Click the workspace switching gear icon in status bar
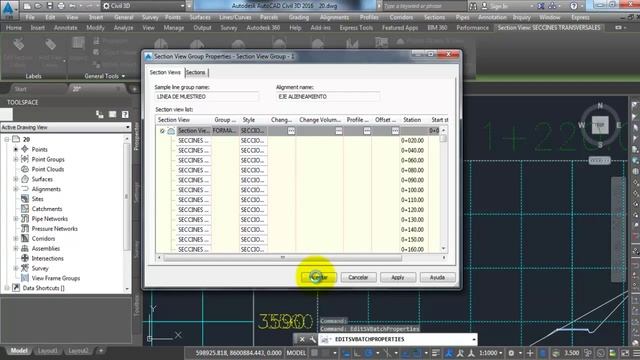Viewport: 640px width, 360px height. click(511, 353)
